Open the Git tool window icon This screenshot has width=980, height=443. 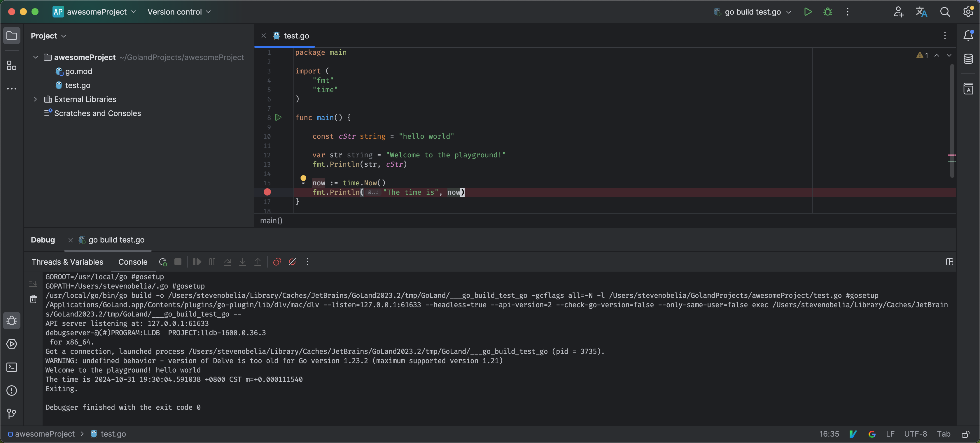11,414
